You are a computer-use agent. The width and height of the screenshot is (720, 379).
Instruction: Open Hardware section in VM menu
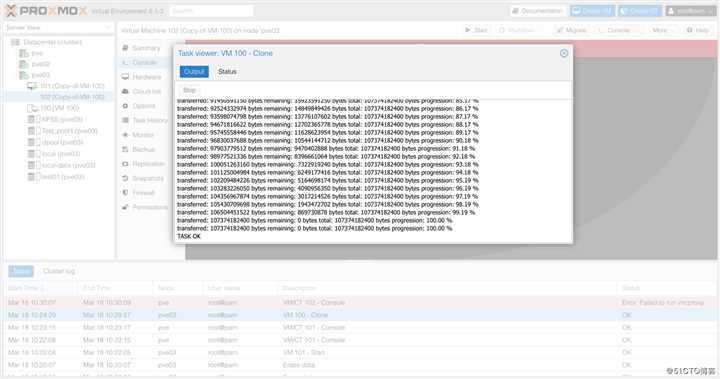click(x=146, y=77)
